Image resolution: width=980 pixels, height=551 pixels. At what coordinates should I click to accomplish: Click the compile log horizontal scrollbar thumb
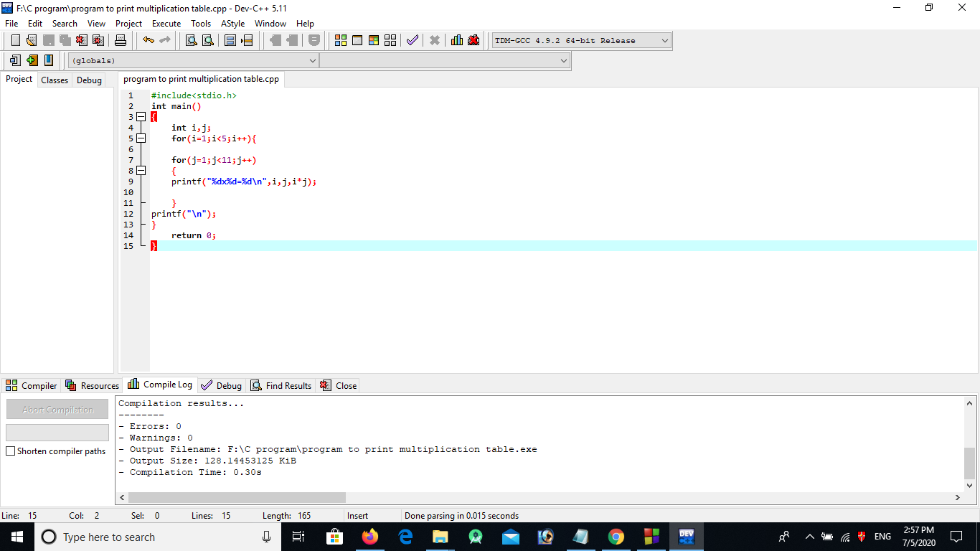point(237,497)
